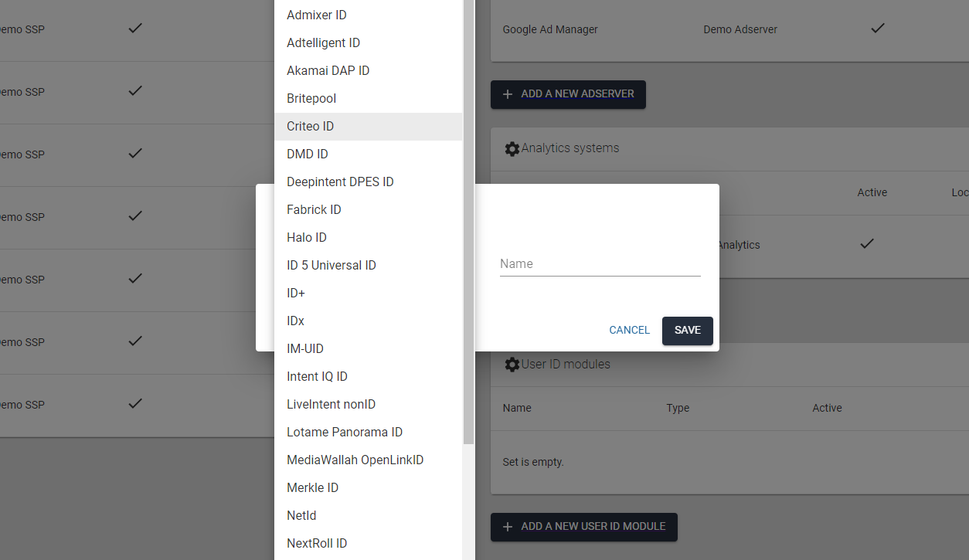
Task: Pick IM-UID option
Action: [369, 349]
